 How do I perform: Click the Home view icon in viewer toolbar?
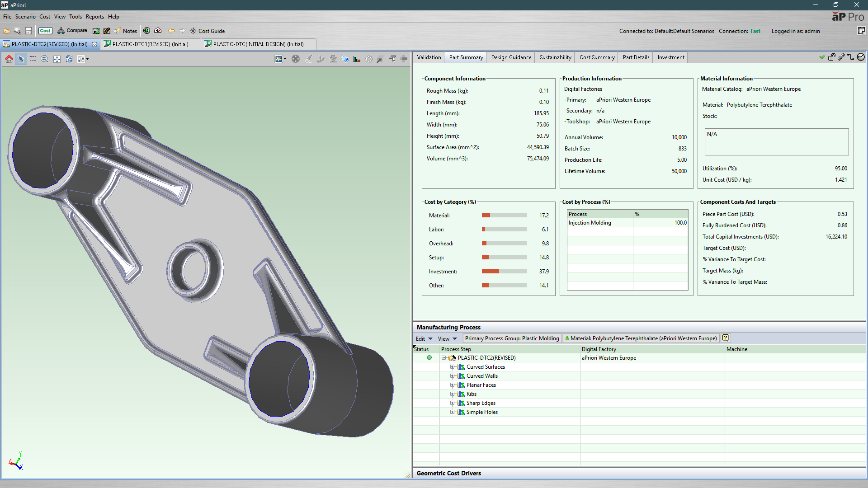(9, 59)
